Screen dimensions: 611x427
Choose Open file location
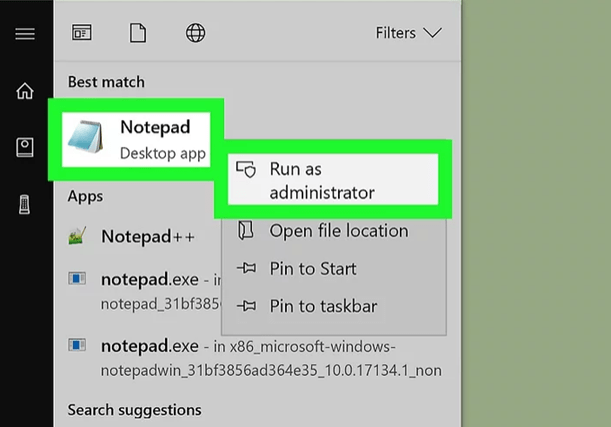coord(334,231)
